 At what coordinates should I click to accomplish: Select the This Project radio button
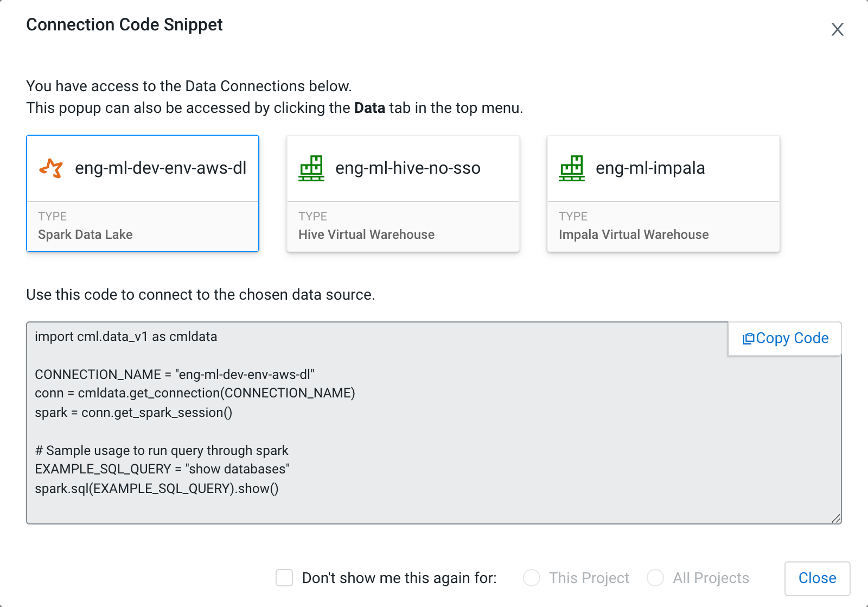click(x=532, y=578)
